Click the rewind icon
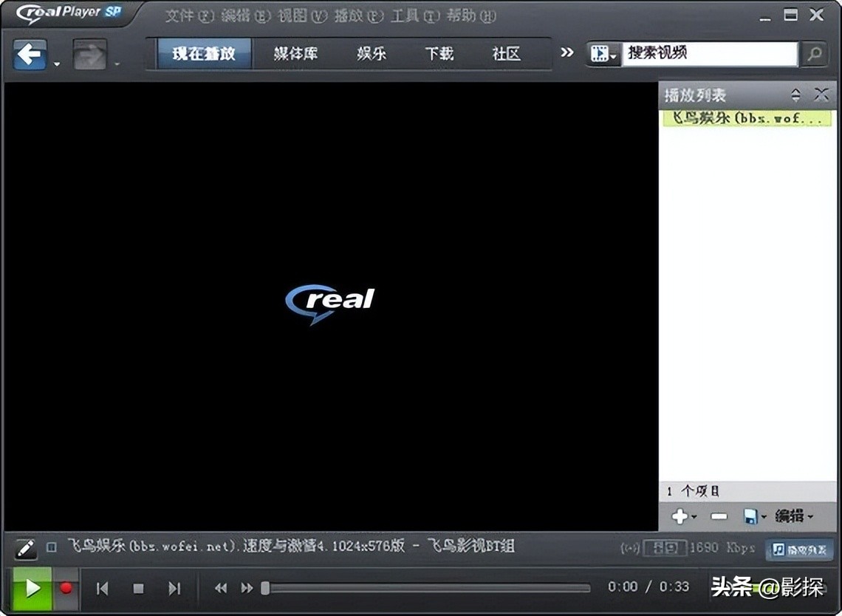This screenshot has height=616, width=842. (220, 587)
